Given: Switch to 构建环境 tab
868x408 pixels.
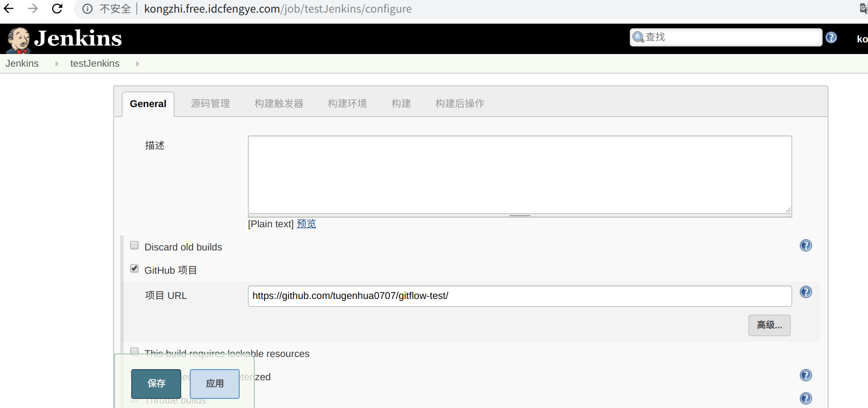Looking at the screenshot, I should click(x=347, y=104).
